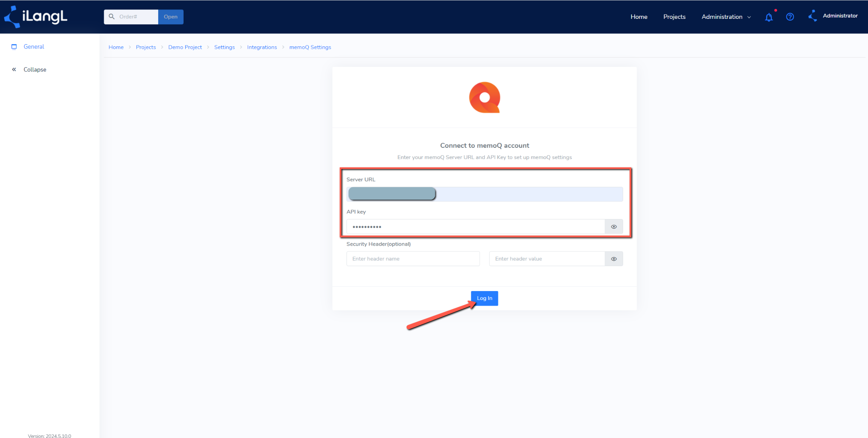This screenshot has width=868, height=438.
Task: Click memoQ Settings breadcrumb
Action: tap(310, 47)
